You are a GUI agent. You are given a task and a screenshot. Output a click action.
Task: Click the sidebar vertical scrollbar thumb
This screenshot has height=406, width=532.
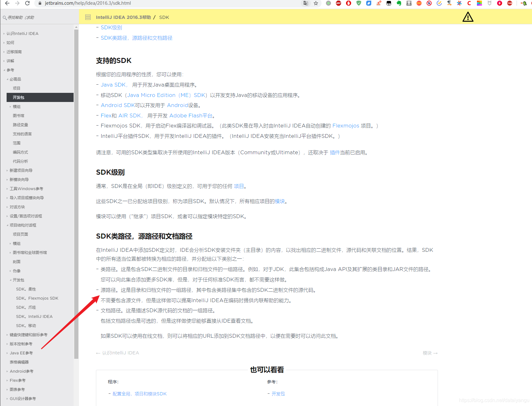point(76,194)
